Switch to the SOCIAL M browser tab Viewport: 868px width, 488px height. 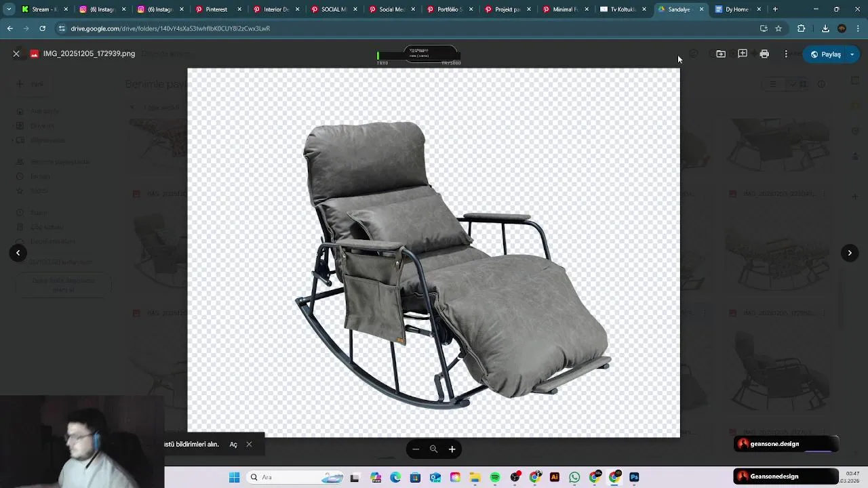click(333, 9)
